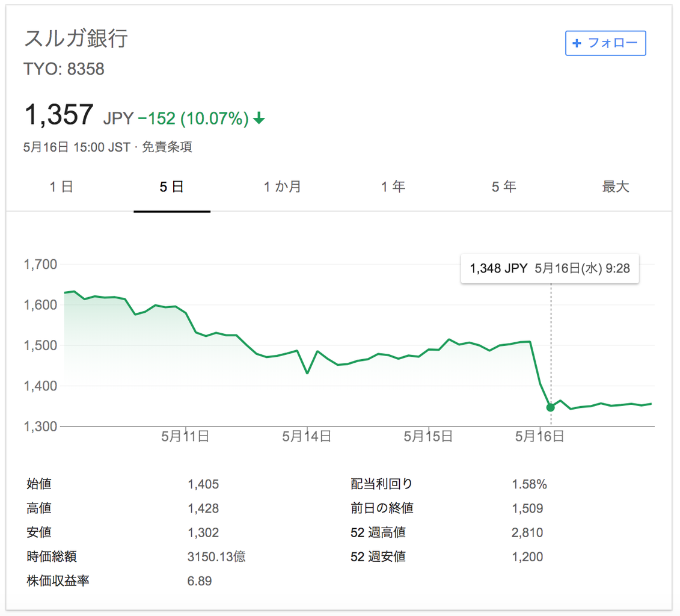The width and height of the screenshot is (680, 616).
Task: Click the 5月16日 15:00 JST timestamp
Action: (x=77, y=147)
